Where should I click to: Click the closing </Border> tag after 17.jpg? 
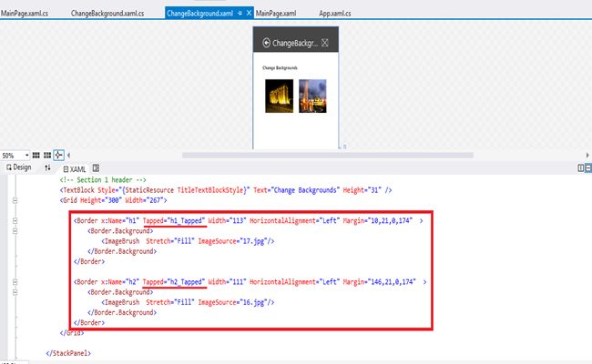pos(89,261)
